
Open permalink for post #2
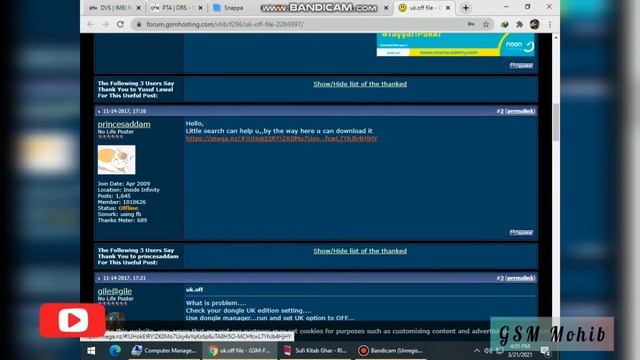pos(520,111)
